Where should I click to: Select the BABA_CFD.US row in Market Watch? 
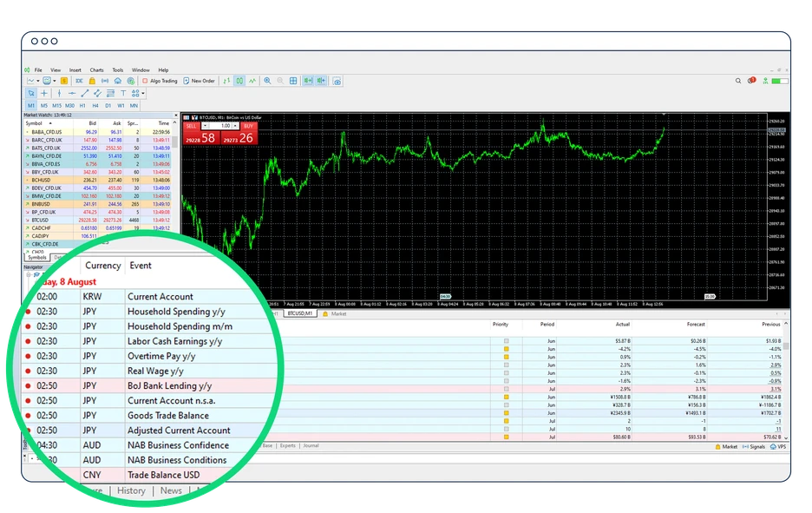tap(98, 132)
